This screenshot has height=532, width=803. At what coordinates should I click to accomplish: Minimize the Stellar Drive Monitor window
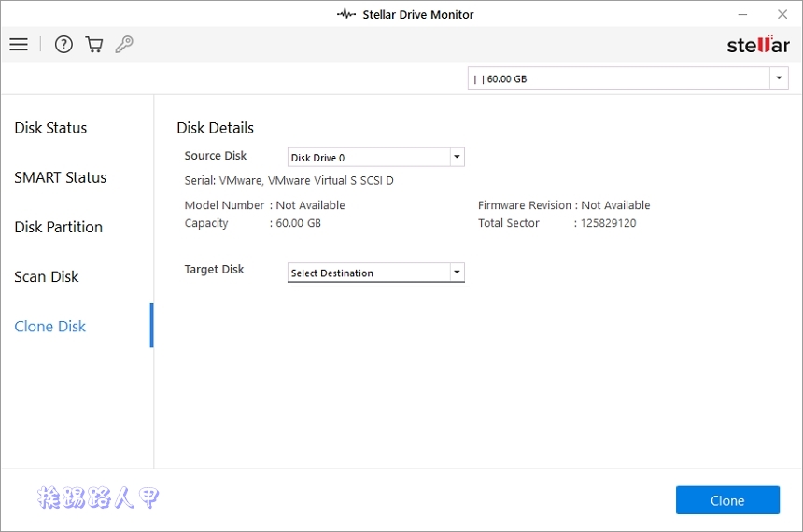click(x=742, y=14)
